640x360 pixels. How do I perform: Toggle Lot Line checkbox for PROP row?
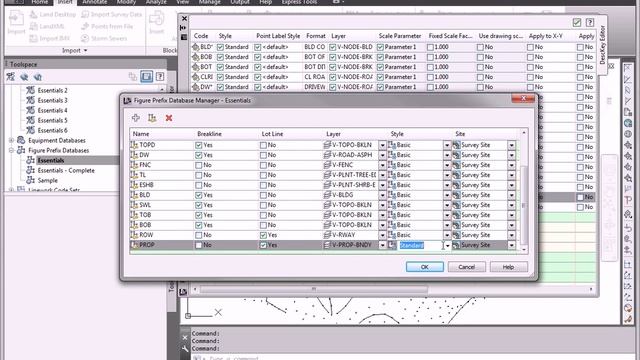263,245
